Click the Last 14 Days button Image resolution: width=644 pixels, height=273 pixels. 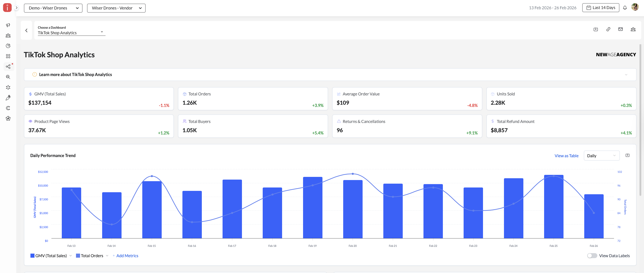point(600,8)
